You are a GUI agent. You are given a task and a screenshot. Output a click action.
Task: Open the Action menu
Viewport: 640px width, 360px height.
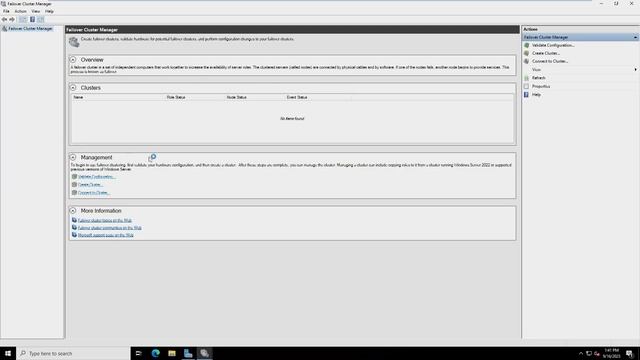pos(20,11)
